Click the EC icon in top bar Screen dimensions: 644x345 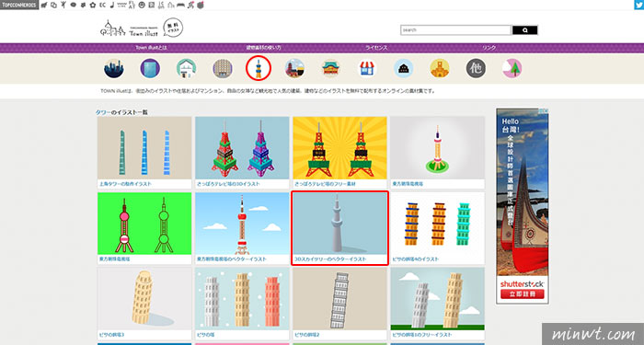(102, 5)
